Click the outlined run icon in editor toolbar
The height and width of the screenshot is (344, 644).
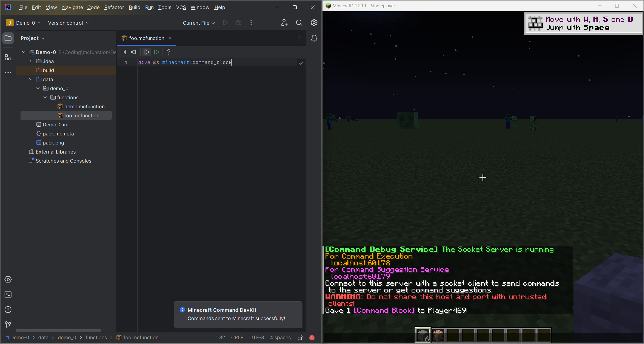click(146, 52)
